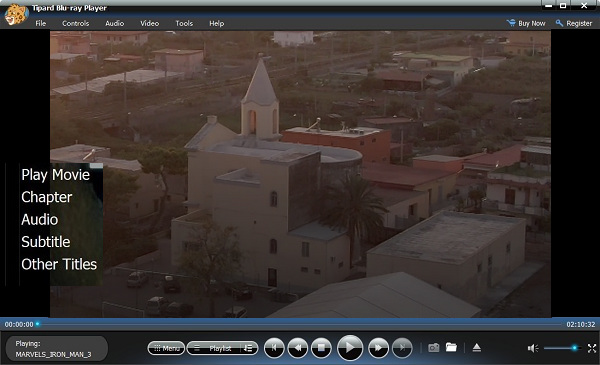Select Chapter in disc menu
Viewport: 600px width, 365px height.
47,197
